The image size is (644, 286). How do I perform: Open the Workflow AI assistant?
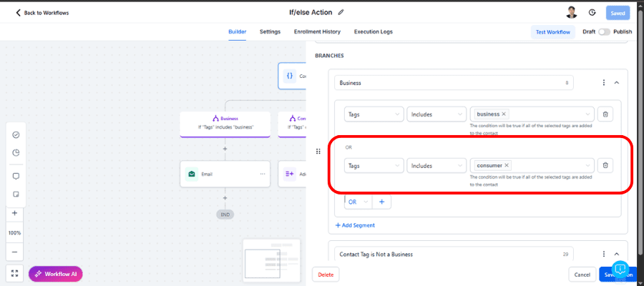[x=57, y=273]
